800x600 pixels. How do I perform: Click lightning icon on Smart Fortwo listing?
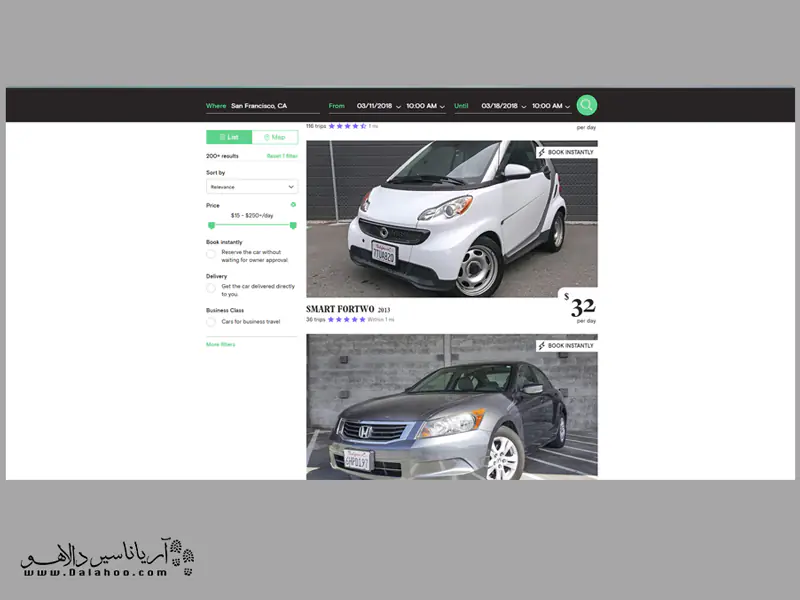542,152
